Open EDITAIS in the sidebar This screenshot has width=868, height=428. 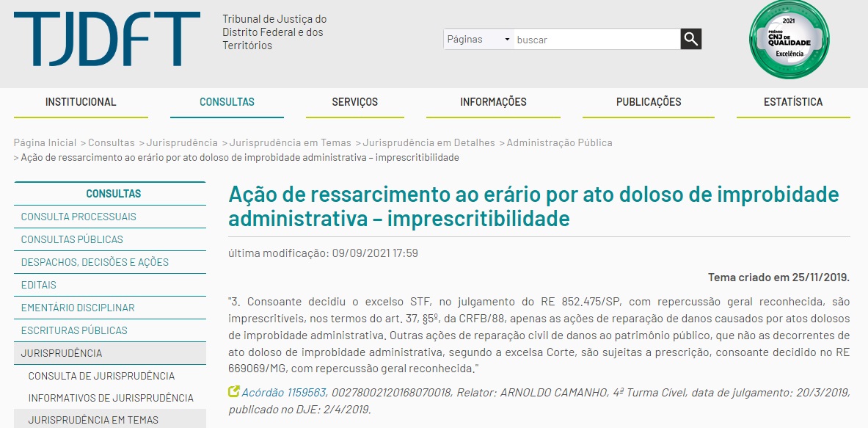coord(109,285)
